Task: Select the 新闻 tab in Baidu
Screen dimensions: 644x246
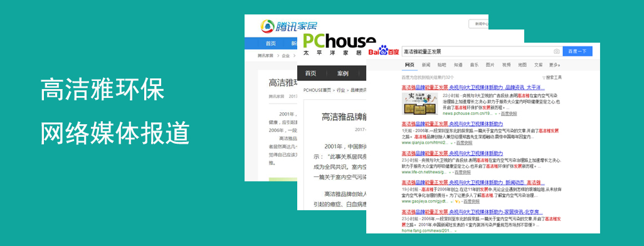Action: point(426,65)
